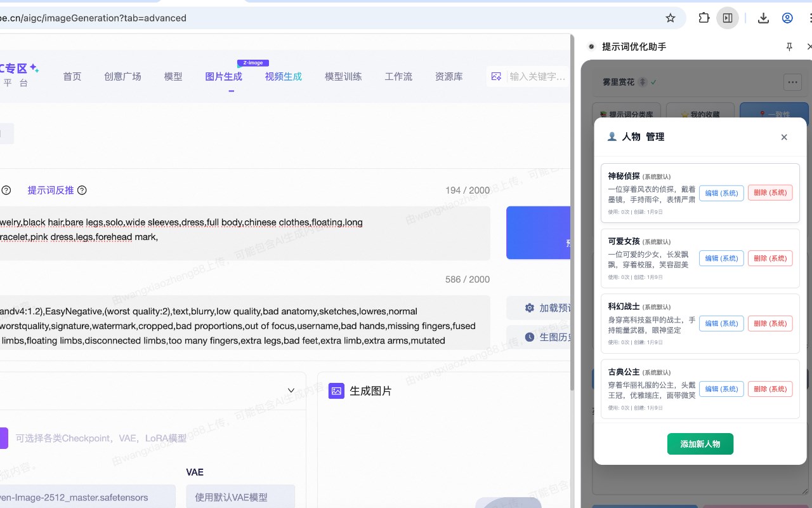Open the 模型训练 nav item
The height and width of the screenshot is (508, 812).
[343, 76]
